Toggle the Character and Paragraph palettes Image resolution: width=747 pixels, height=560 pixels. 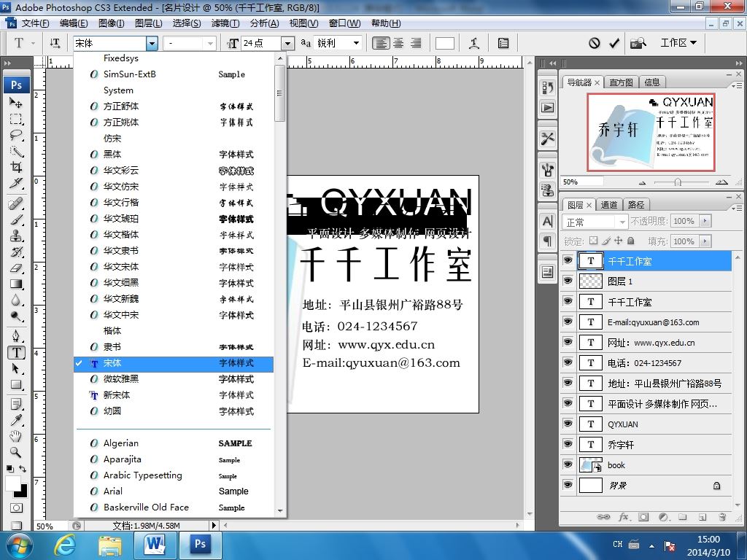[x=503, y=43]
